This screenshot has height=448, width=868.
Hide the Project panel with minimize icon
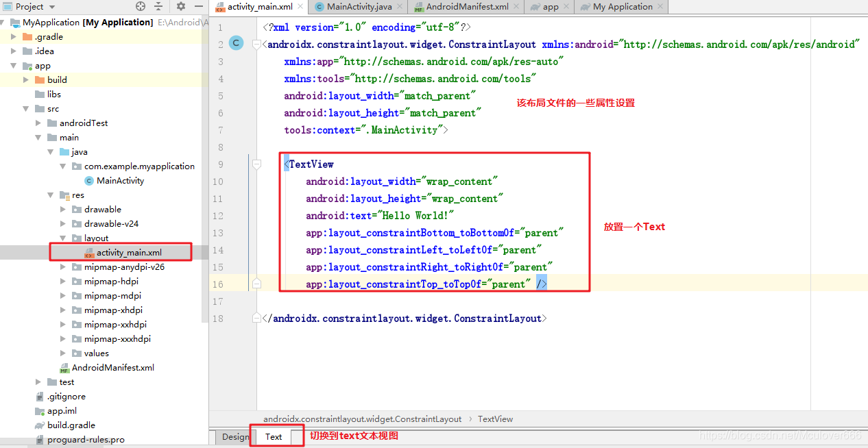point(198,6)
